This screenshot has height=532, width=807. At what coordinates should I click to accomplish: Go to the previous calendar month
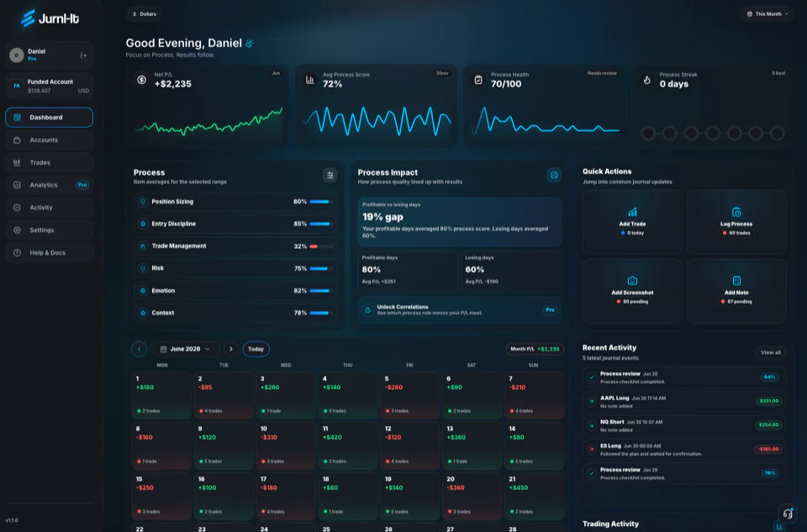(x=139, y=349)
